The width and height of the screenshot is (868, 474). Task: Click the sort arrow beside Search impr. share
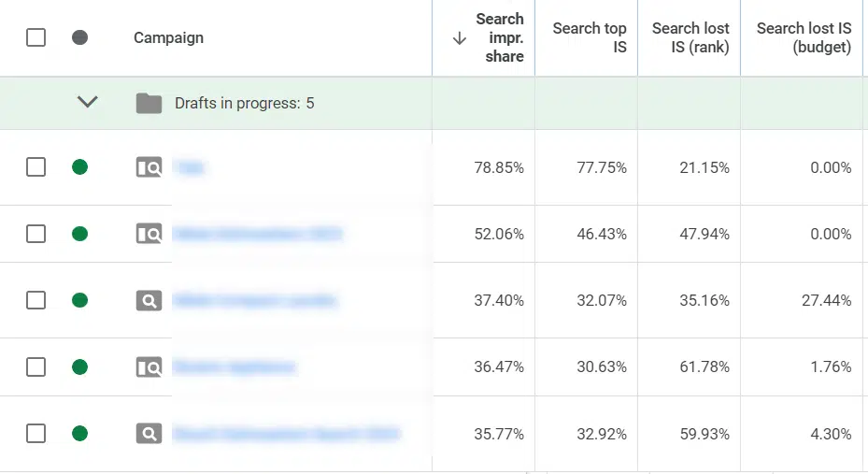[x=459, y=38]
